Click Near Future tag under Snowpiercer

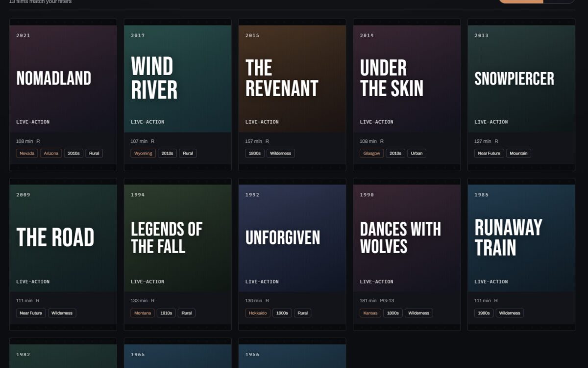click(x=489, y=153)
